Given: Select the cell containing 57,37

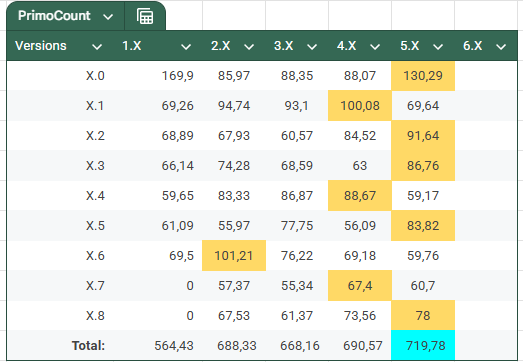Looking at the screenshot, I should pos(234,286).
